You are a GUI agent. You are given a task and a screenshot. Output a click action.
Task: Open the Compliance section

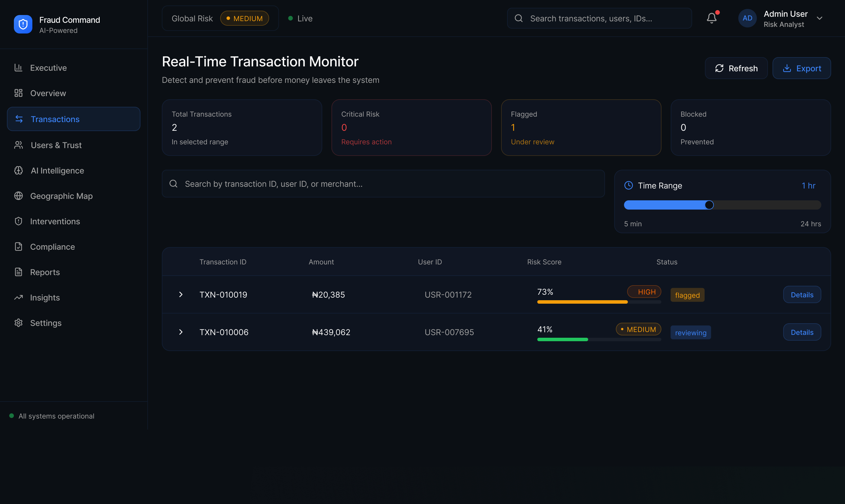click(x=52, y=247)
